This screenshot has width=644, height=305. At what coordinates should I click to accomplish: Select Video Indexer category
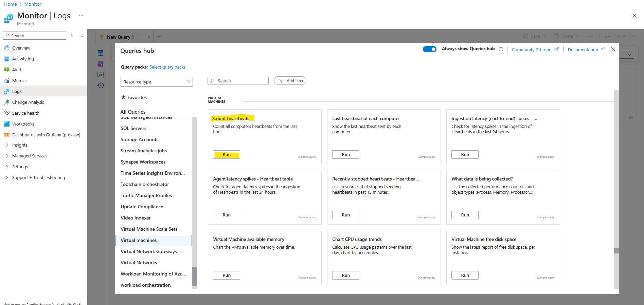[136, 218]
